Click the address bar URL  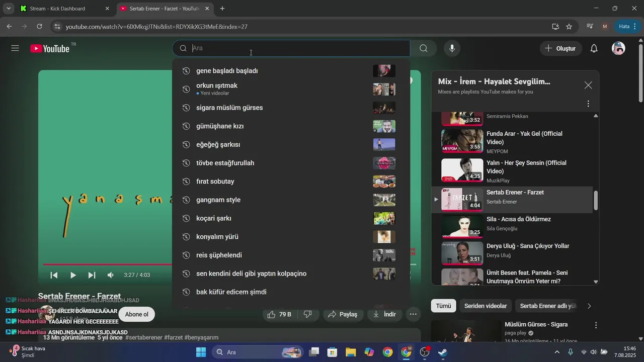pos(156,27)
